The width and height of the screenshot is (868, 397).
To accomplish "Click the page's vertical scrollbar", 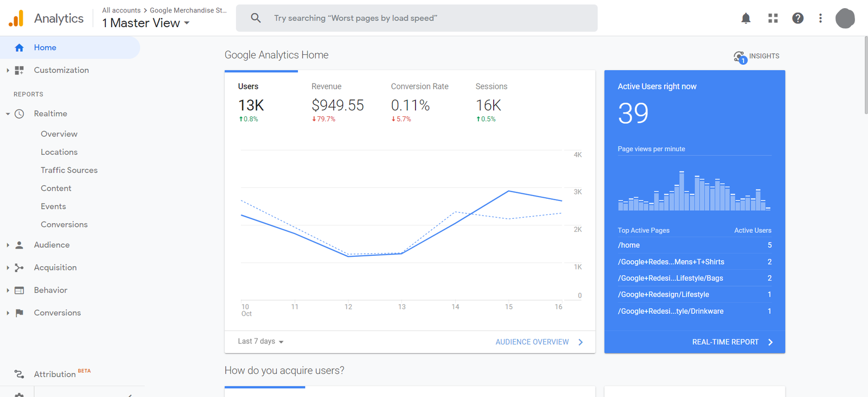I will coord(865,76).
